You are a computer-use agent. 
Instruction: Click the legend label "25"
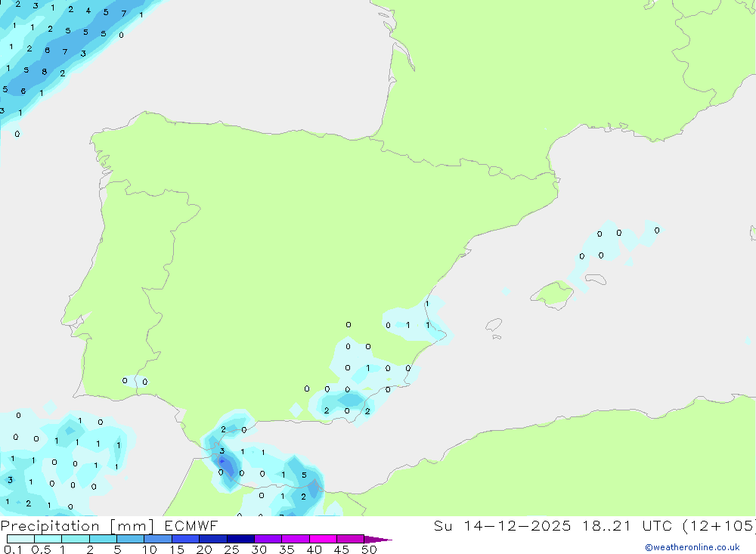point(231,549)
